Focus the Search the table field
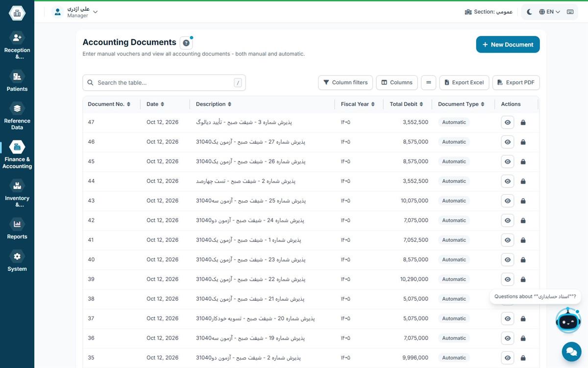The width and height of the screenshot is (588, 368). [164, 82]
